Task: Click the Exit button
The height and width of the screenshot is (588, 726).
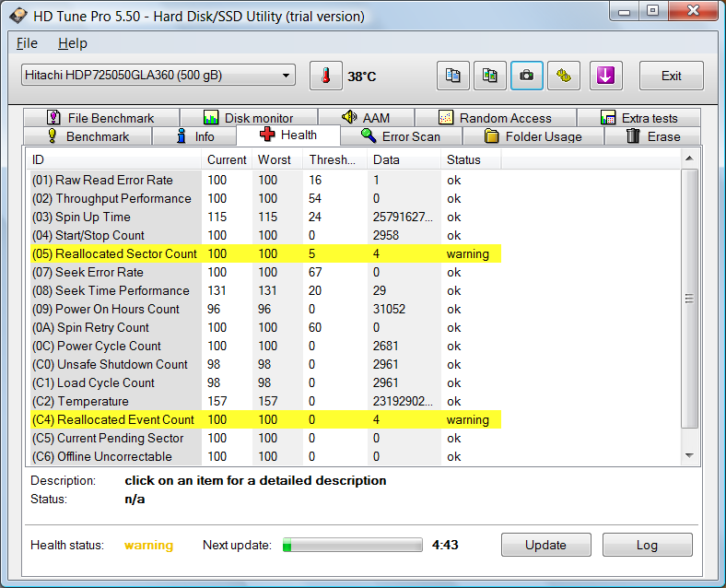Action: (x=672, y=76)
